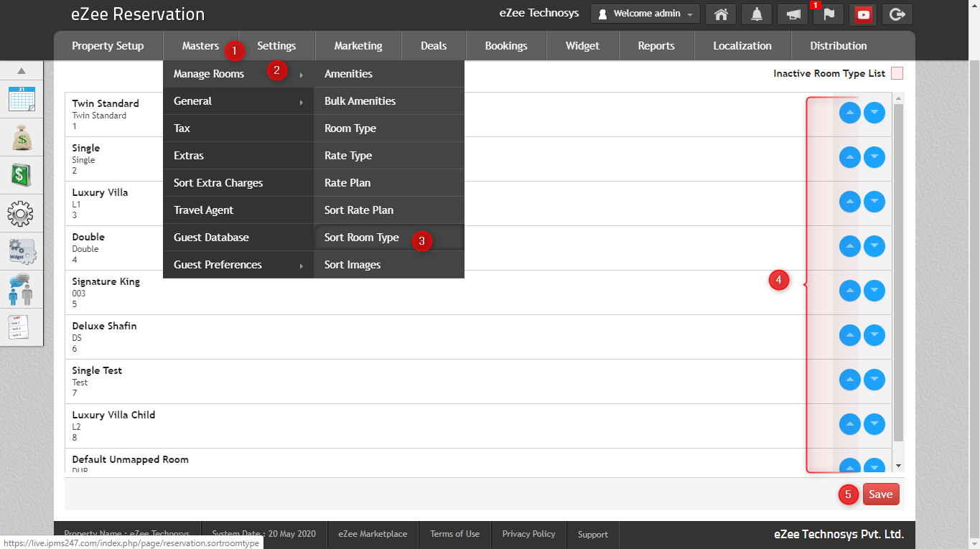Open the notifications bell icon

point(757,14)
